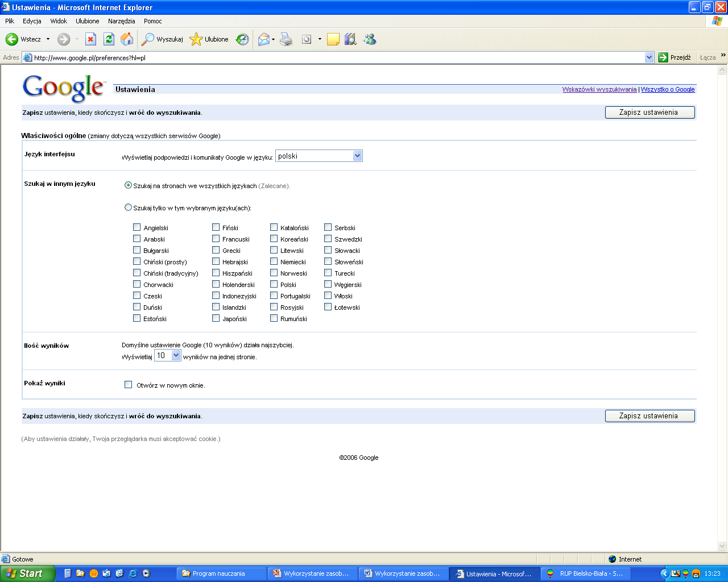728x582 pixels.
Task: Launch Internet Explorer from quick launch
Action: (133, 573)
